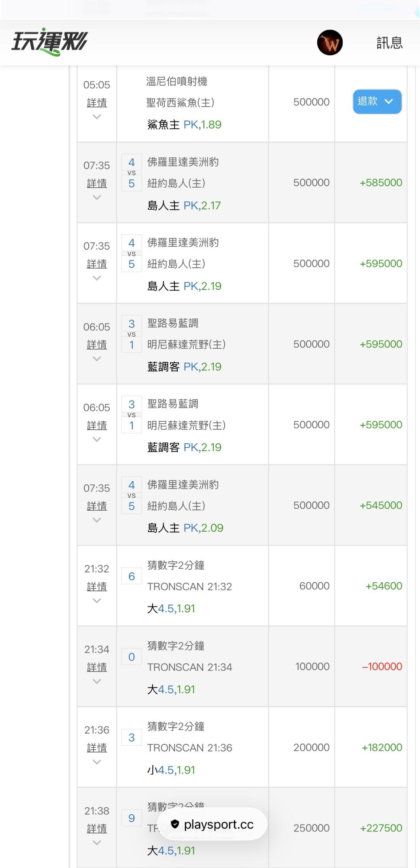Tap the playsport.cc address pill

click(212, 824)
